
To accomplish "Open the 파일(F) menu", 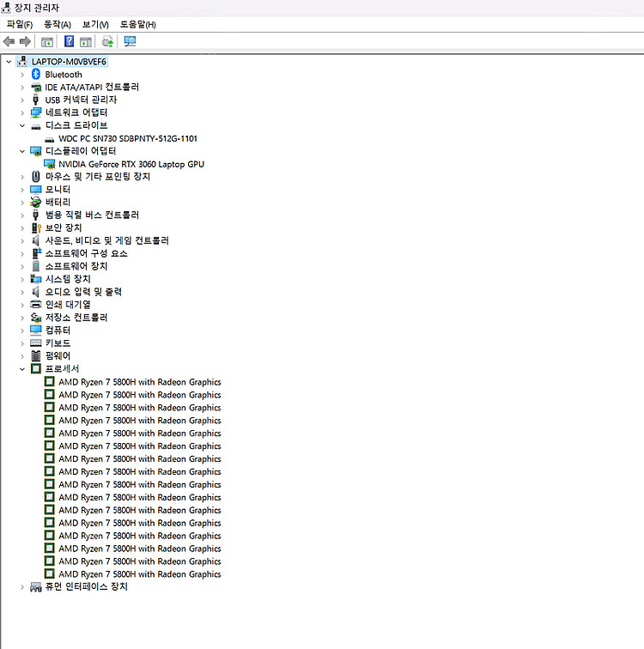I will (x=20, y=24).
